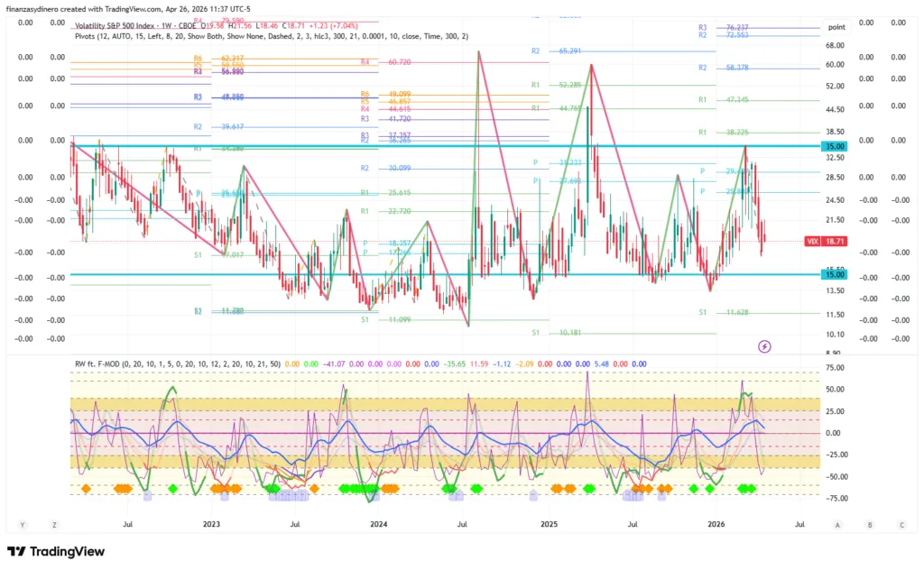Image resolution: width=924 pixels, height=570 pixels.
Task: Click the 2023 label on time axis
Action: [x=210, y=523]
